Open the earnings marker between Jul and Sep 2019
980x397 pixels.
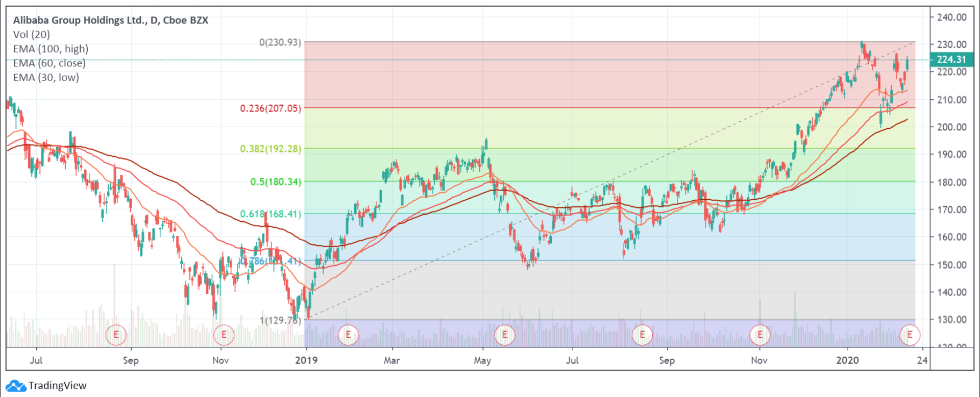(x=642, y=335)
